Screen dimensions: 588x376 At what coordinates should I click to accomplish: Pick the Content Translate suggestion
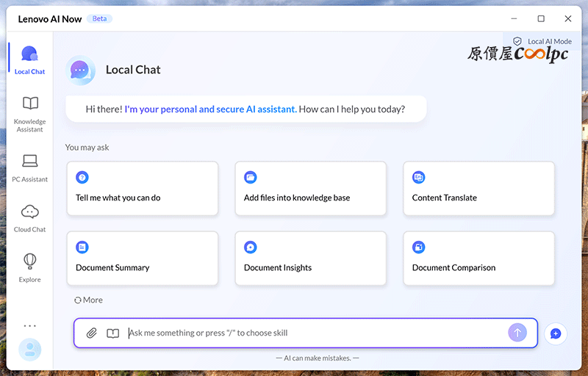point(479,189)
